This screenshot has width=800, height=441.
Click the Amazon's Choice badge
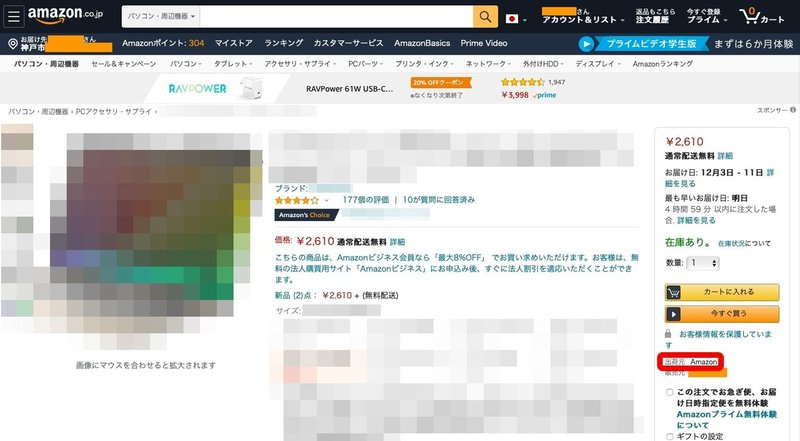tap(305, 215)
